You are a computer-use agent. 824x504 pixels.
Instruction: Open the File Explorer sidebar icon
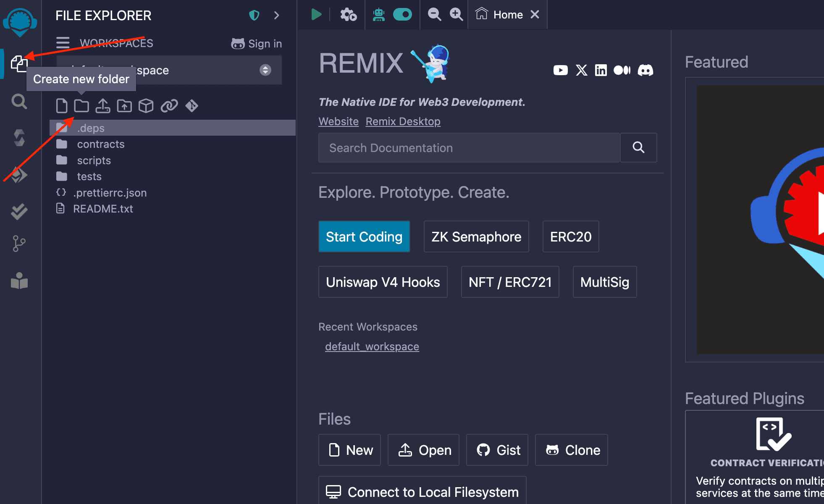point(19,63)
